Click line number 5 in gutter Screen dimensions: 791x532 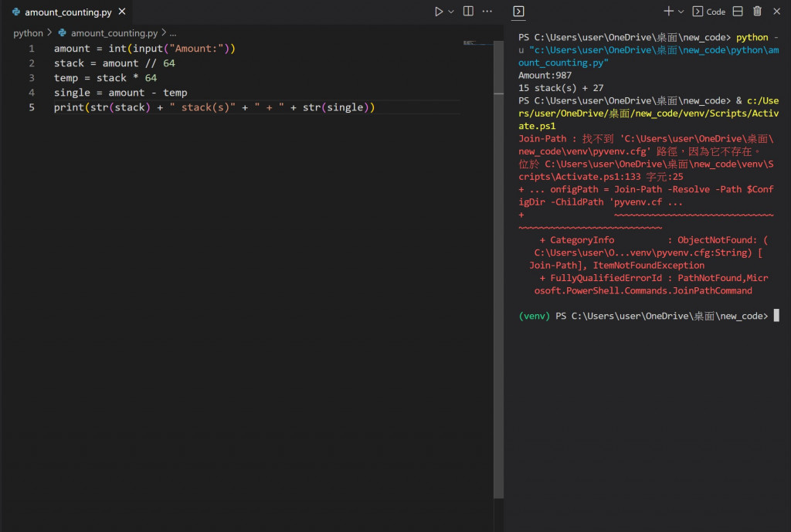pos(32,107)
